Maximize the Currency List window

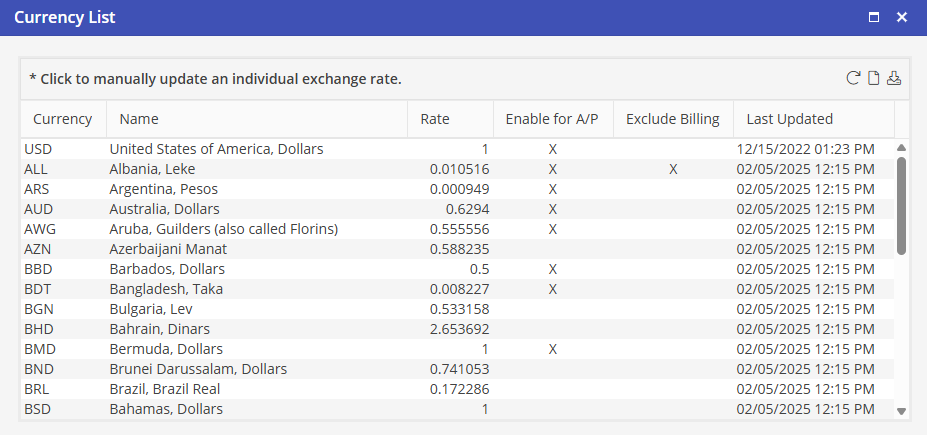click(x=874, y=17)
